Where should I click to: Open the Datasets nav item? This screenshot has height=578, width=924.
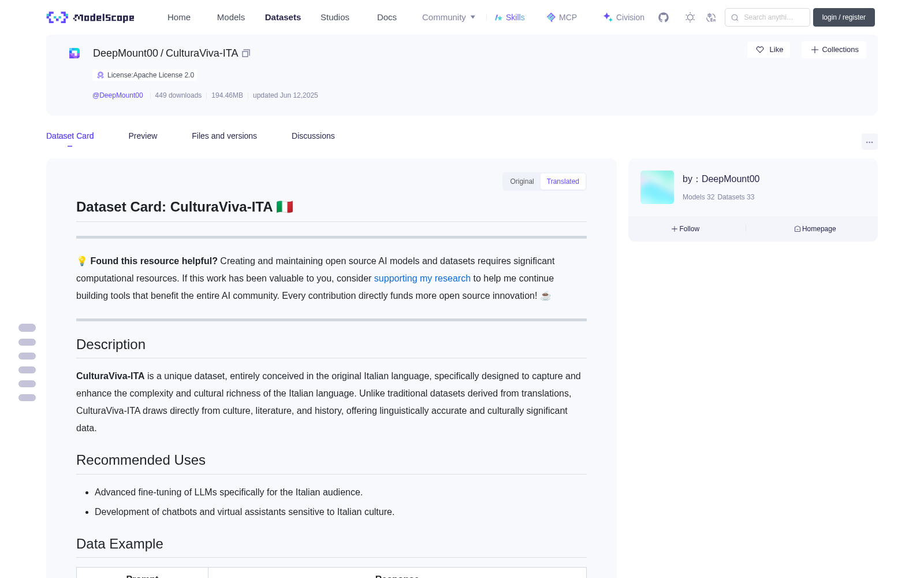pos(283,17)
